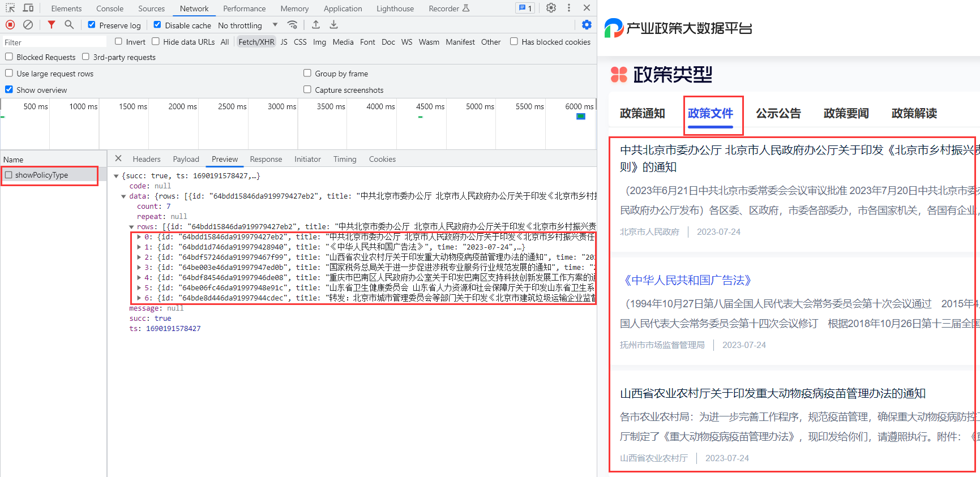Open network search magnifier
Viewport: 980px width, 477px height.
[x=69, y=25]
